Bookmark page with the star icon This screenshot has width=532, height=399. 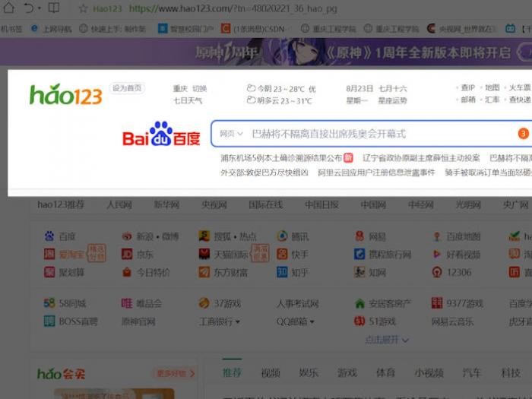pos(83,8)
